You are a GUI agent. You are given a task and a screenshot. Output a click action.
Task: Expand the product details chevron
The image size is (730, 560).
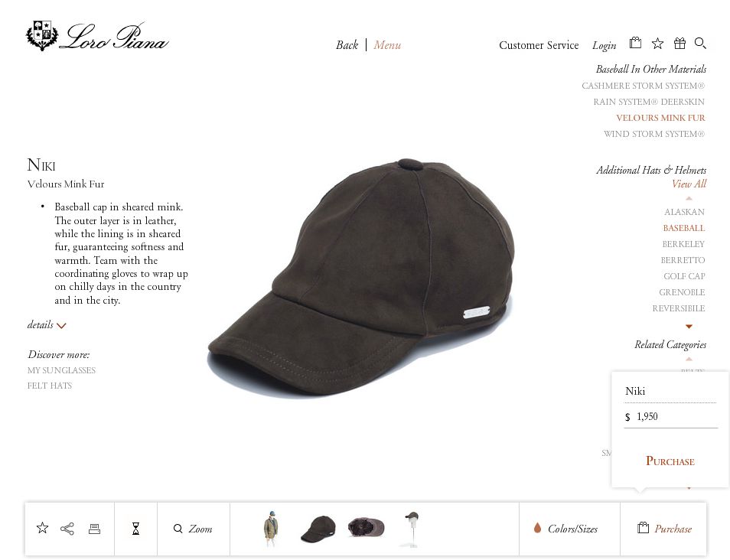point(61,325)
